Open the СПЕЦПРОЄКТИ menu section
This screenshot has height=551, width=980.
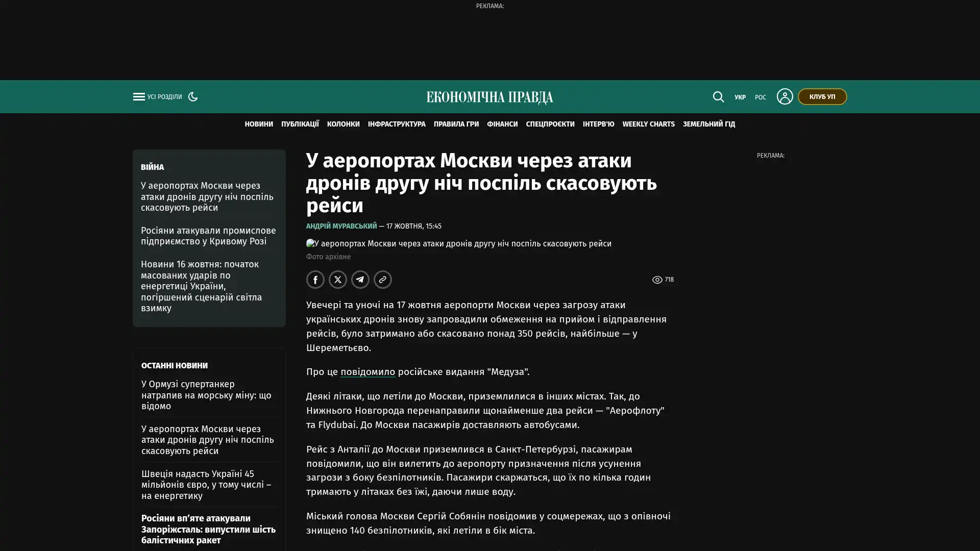550,124
